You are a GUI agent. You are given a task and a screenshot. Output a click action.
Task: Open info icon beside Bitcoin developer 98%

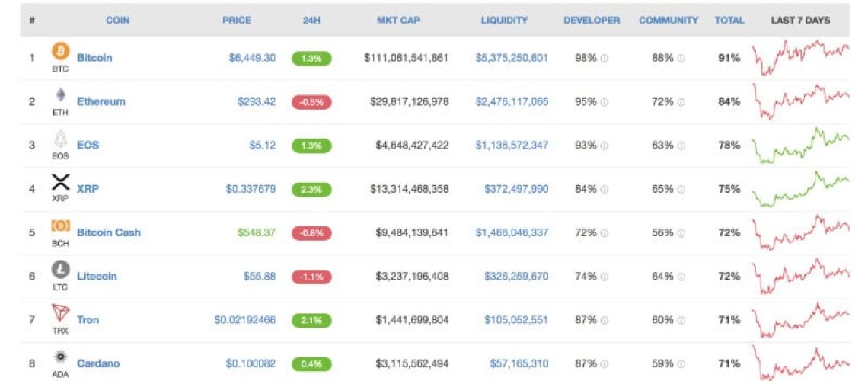pyautogui.click(x=605, y=58)
